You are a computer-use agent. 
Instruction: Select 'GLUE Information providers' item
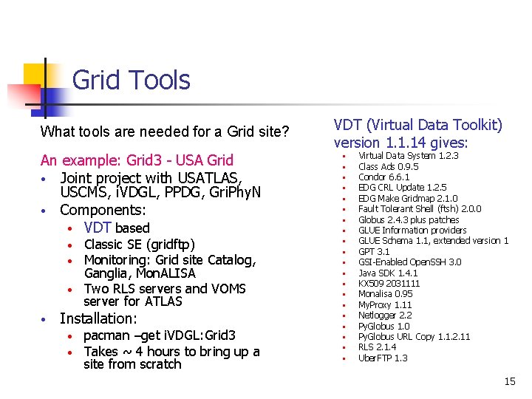[412, 231]
